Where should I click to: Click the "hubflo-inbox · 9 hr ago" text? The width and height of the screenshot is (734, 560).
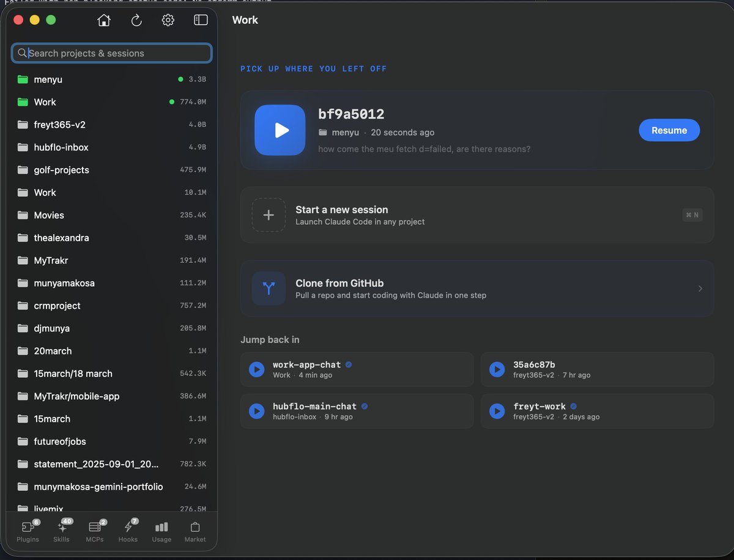coord(313,417)
